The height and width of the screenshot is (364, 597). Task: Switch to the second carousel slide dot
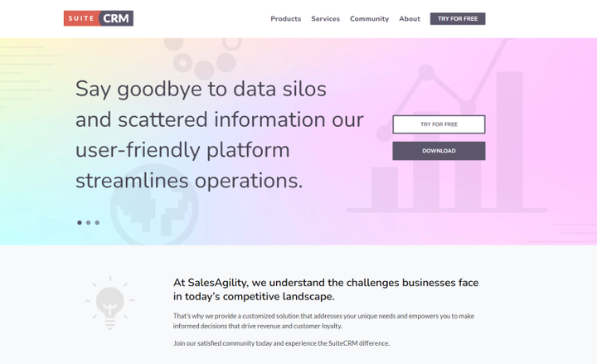tap(89, 223)
